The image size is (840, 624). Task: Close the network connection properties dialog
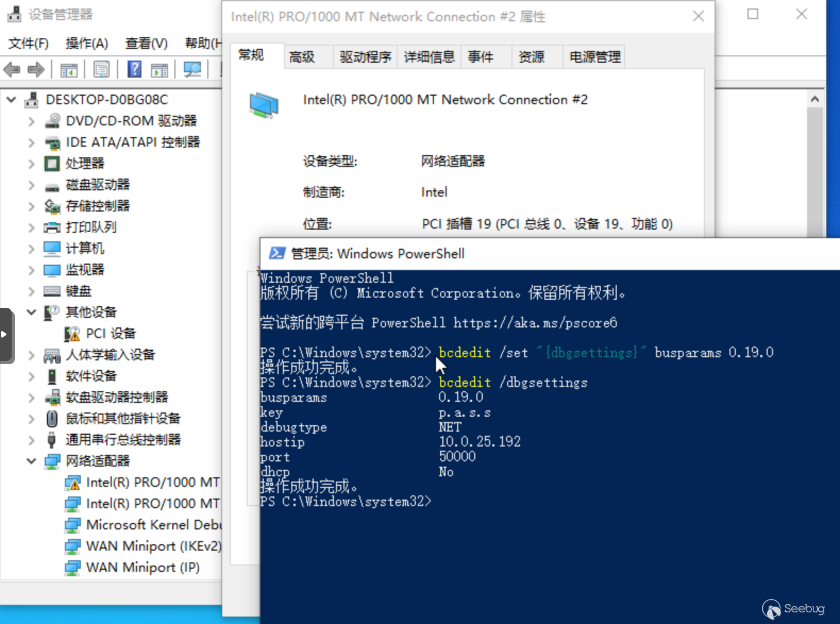pos(699,16)
